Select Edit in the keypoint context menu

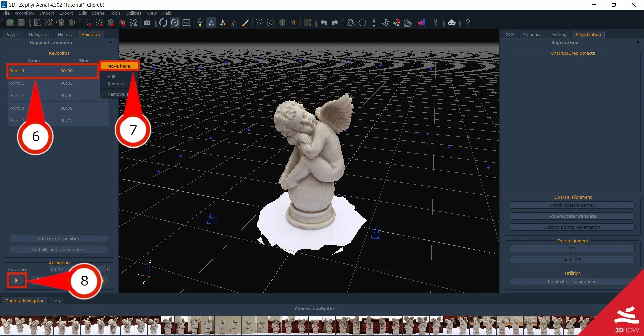112,76
